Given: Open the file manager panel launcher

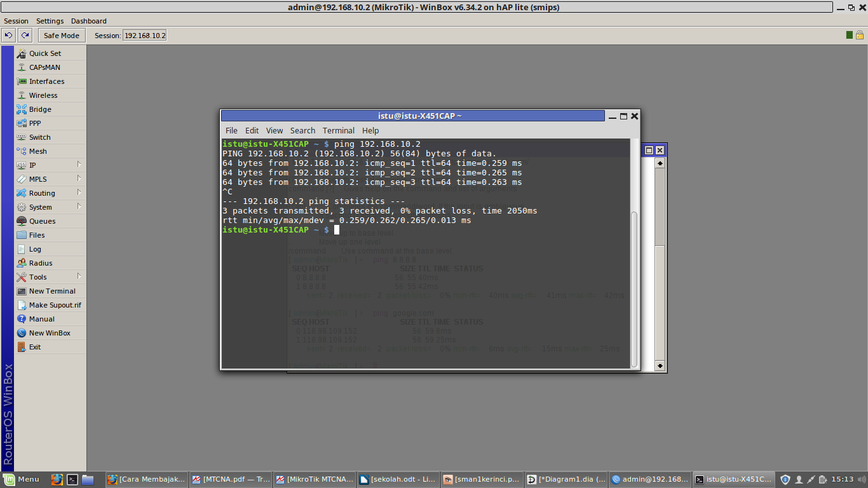Looking at the screenshot, I should 88,479.
